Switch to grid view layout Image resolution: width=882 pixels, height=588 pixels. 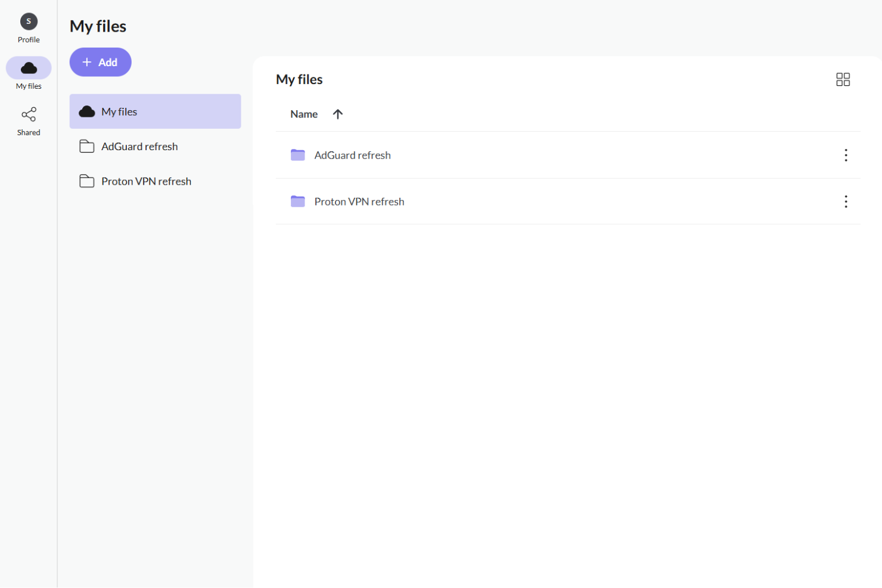tap(843, 79)
